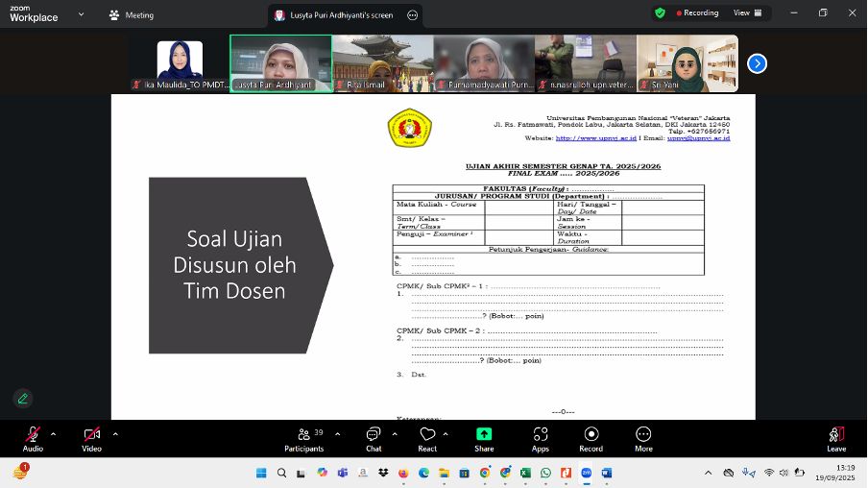868x488 pixels.
Task: Open screen share options ellipsis
Action: 413,15
